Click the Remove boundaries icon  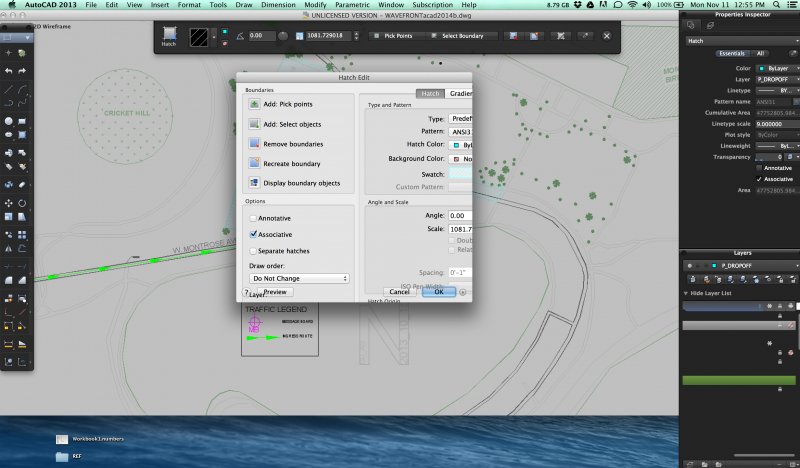coord(255,144)
